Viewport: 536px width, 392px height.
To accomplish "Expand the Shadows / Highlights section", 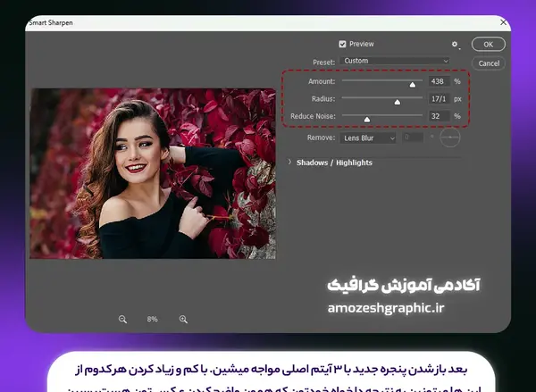I will coord(289,162).
